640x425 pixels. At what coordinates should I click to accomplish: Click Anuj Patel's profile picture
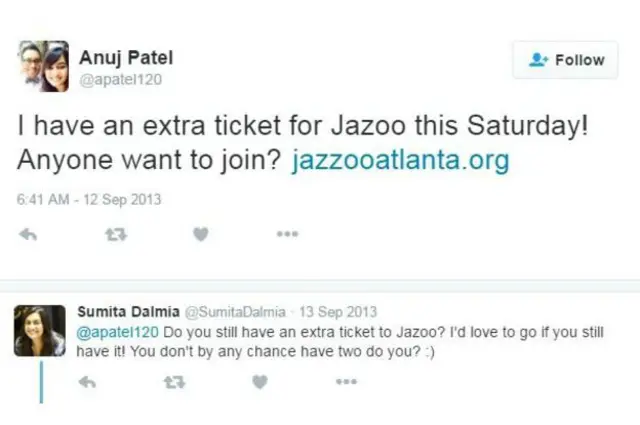[x=42, y=66]
